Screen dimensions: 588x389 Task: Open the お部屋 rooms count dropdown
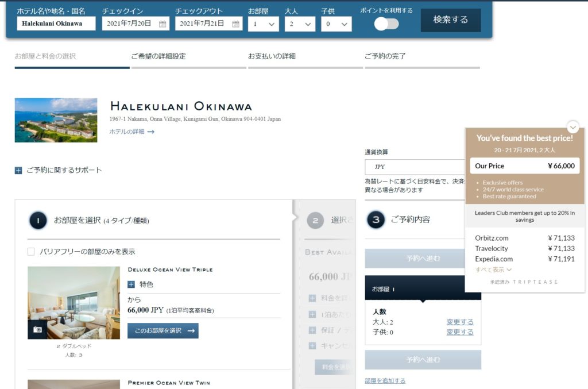click(x=263, y=24)
